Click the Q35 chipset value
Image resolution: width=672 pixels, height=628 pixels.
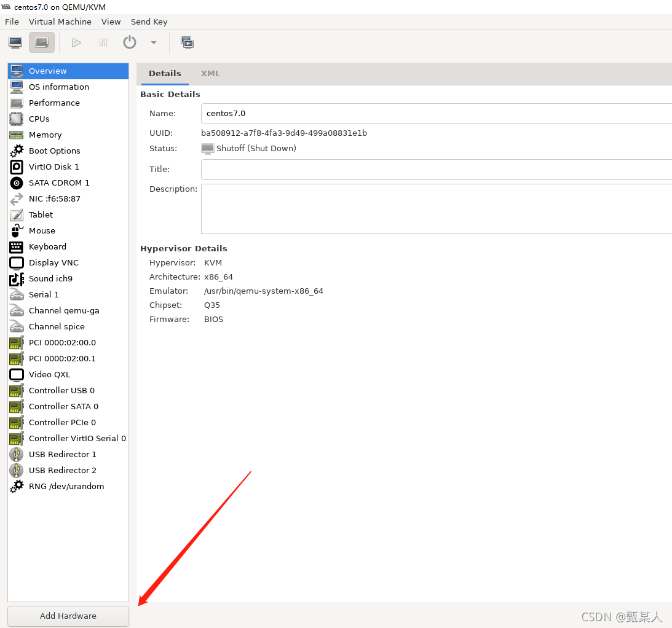(x=211, y=305)
